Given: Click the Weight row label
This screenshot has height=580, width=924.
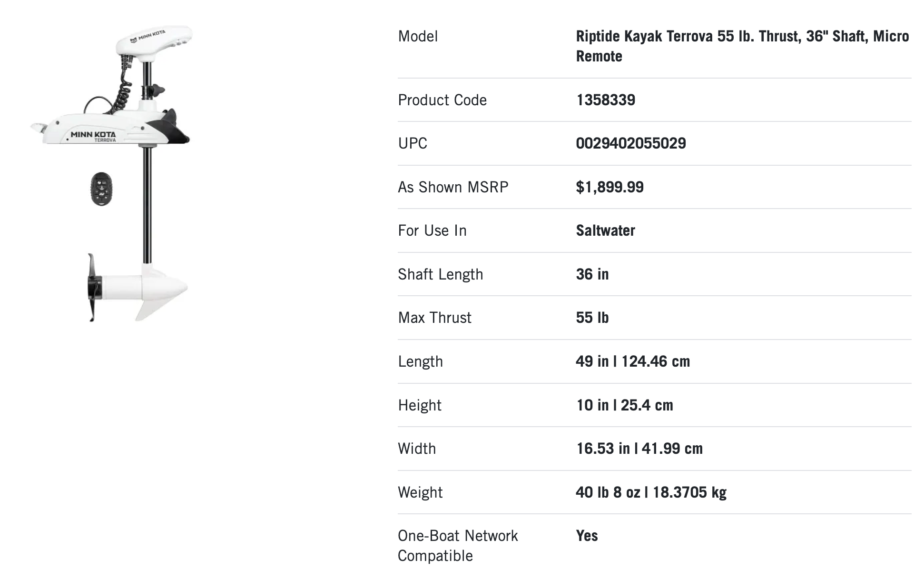Looking at the screenshot, I should [x=420, y=492].
